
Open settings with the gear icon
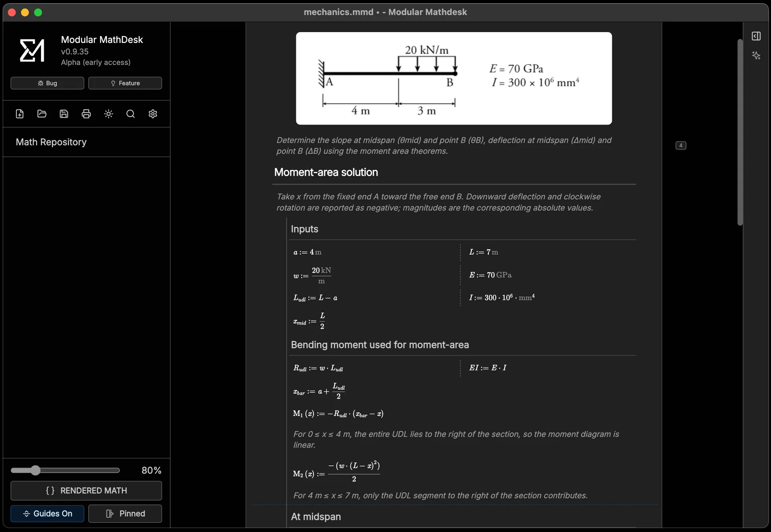(153, 114)
